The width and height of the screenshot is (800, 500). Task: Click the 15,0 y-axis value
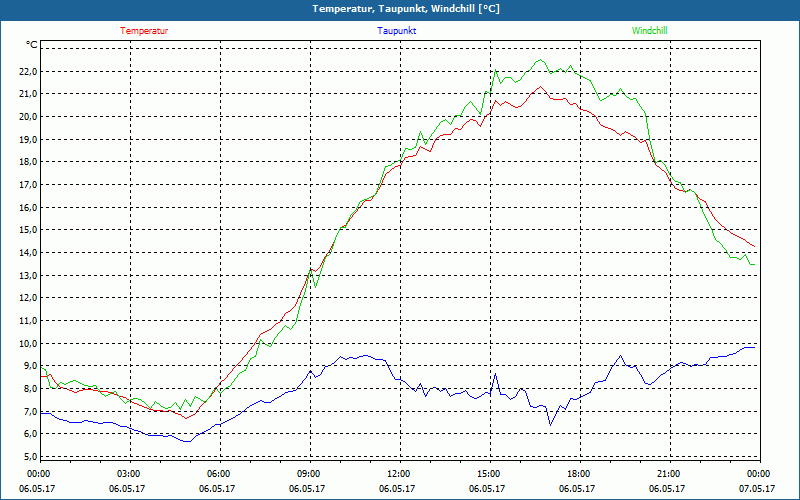pyautogui.click(x=28, y=230)
